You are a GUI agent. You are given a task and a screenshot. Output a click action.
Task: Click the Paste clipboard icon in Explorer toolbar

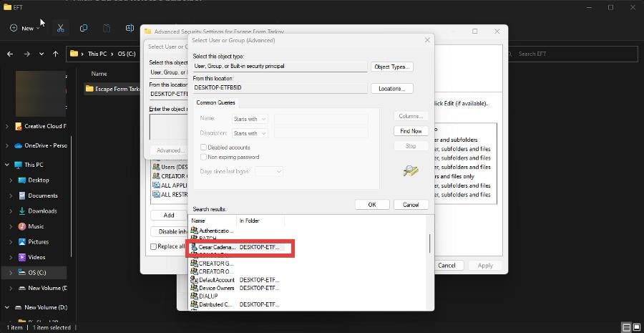(x=107, y=28)
